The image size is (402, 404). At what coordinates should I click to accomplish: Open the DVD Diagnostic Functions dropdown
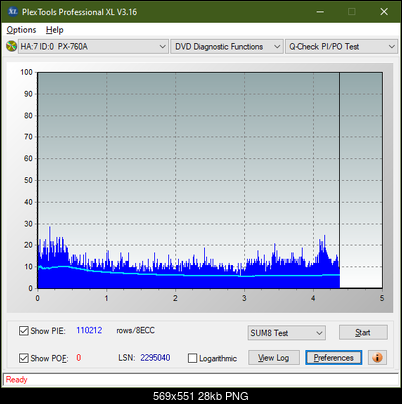coord(227,47)
